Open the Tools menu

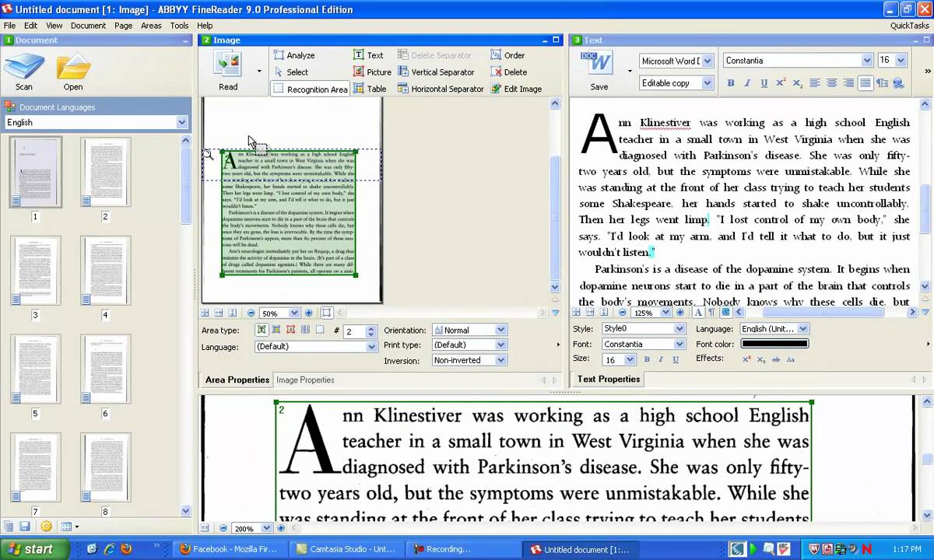coord(179,26)
